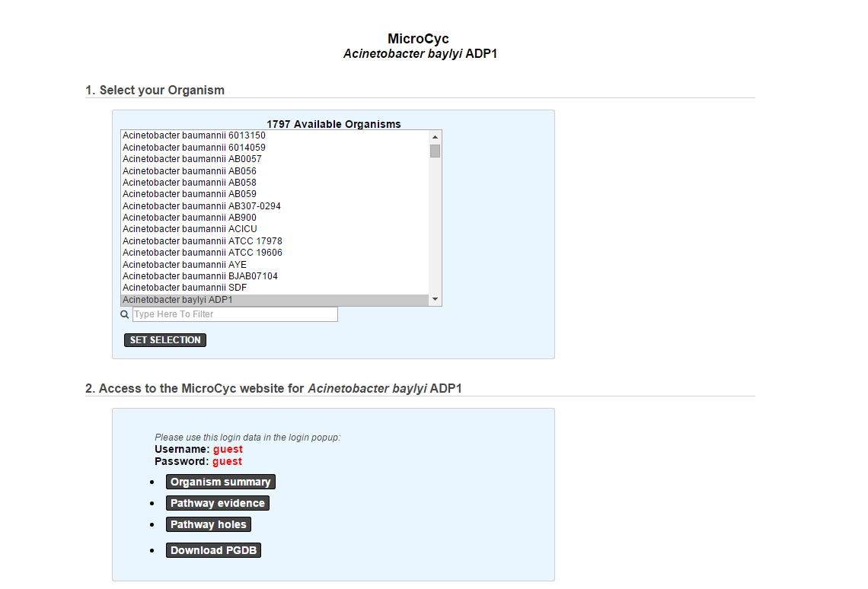This screenshot has width=868, height=589.
Task: Click the magnifier icon beside the filter field
Action: pyautogui.click(x=125, y=314)
